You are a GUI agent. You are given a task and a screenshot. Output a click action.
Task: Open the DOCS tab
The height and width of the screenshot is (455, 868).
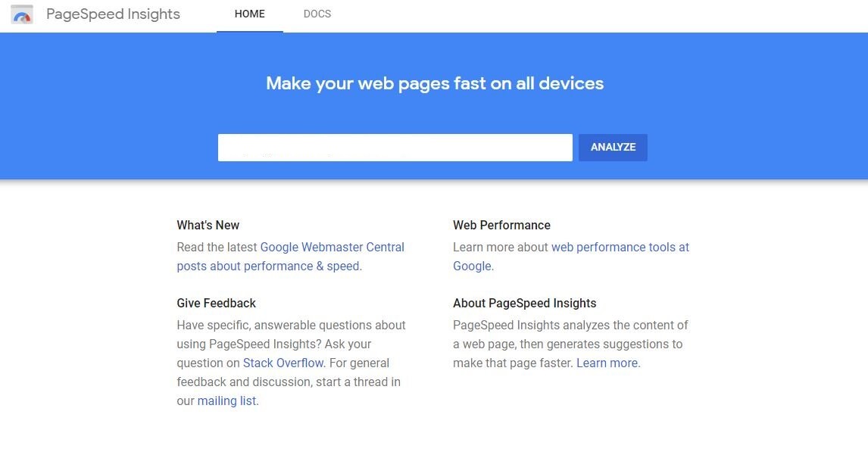tap(317, 14)
